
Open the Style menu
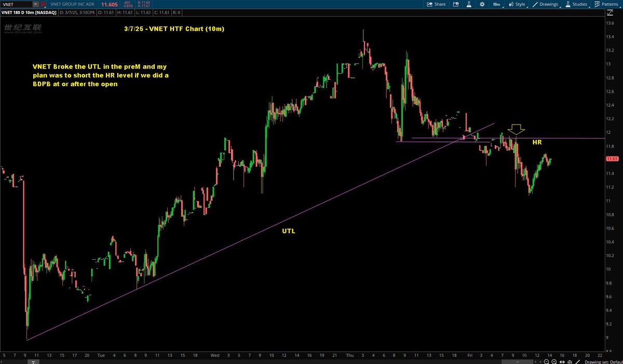click(517, 4)
